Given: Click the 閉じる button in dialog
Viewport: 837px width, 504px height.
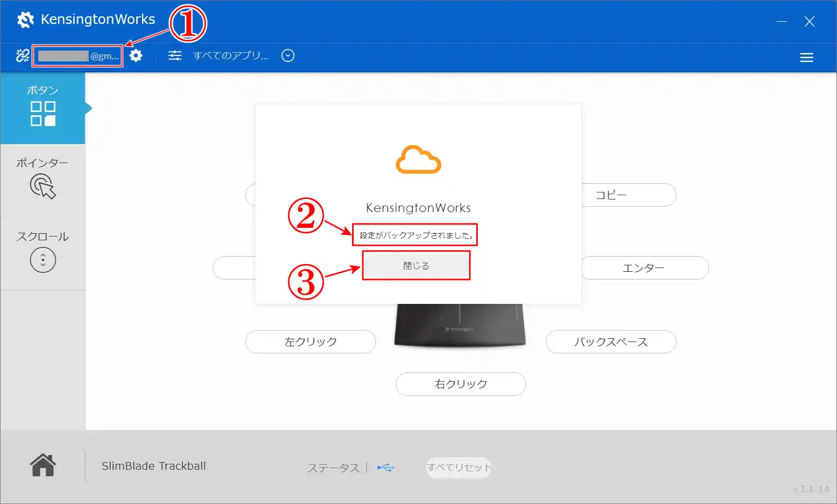Looking at the screenshot, I should point(416,266).
